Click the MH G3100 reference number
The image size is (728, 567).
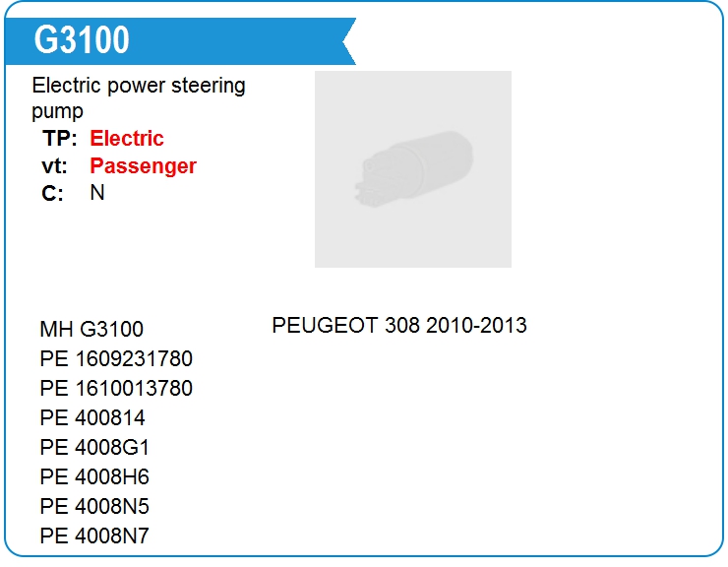[91, 329]
